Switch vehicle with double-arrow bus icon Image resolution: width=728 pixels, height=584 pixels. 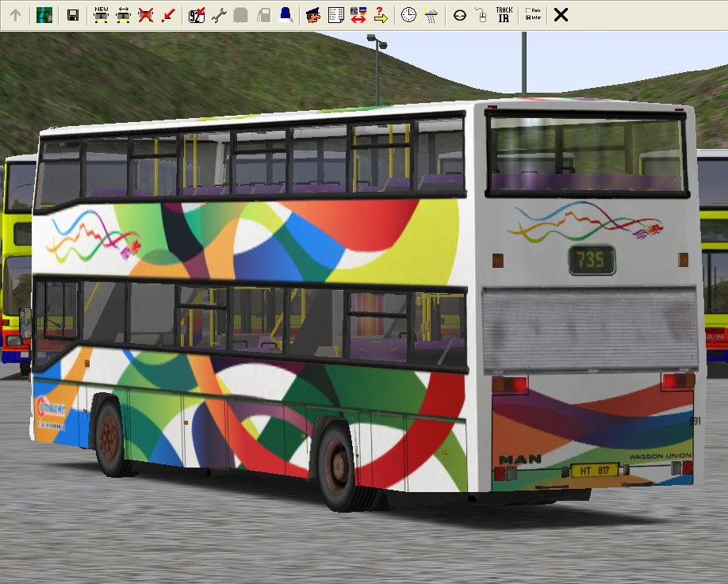123,15
